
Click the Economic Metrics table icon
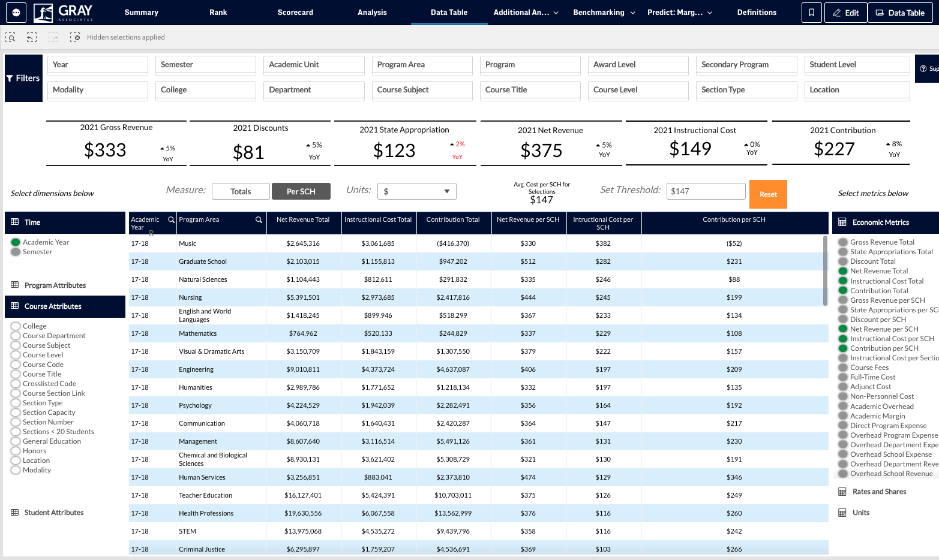click(x=842, y=222)
